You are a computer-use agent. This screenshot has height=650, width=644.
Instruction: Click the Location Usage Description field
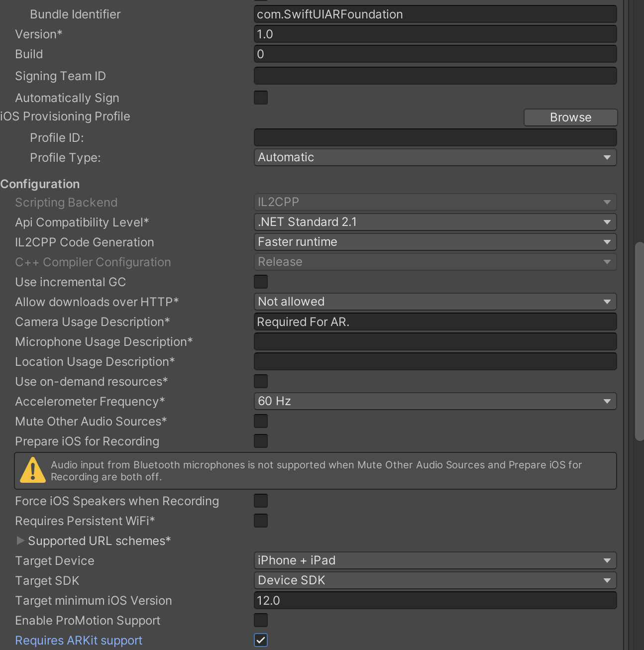[435, 361]
